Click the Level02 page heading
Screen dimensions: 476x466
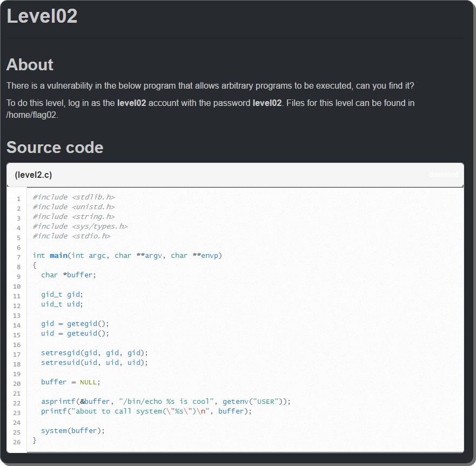[x=42, y=16]
